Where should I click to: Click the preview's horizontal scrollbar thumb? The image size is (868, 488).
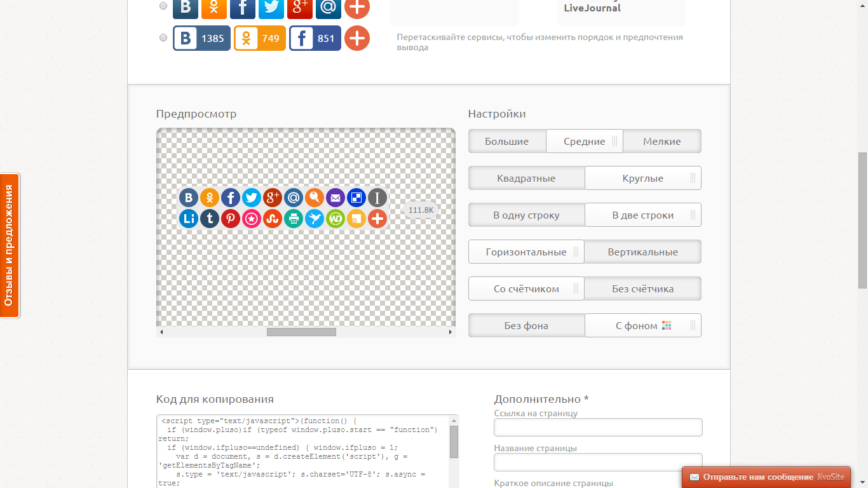click(x=301, y=332)
